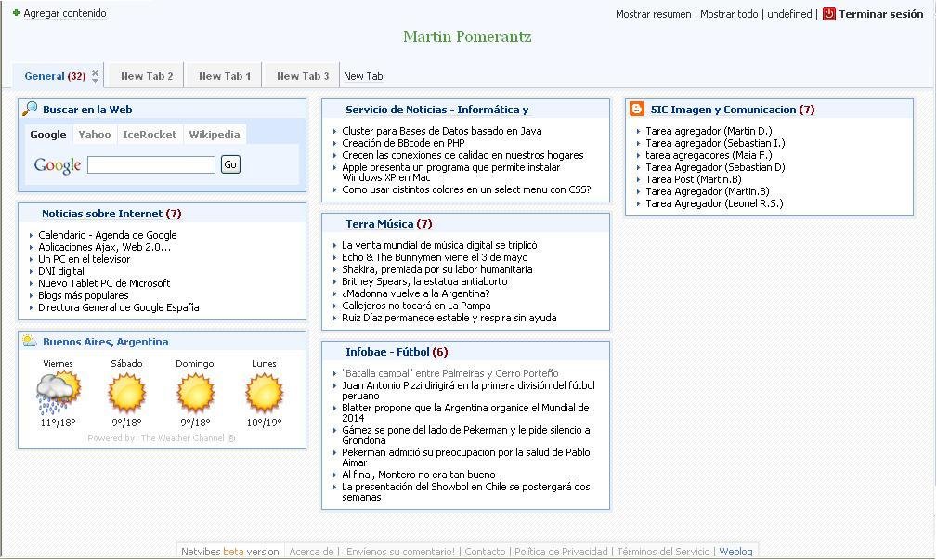Click Mostrar resumen link
Screen dimensions: 937x560
pyautogui.click(x=653, y=14)
